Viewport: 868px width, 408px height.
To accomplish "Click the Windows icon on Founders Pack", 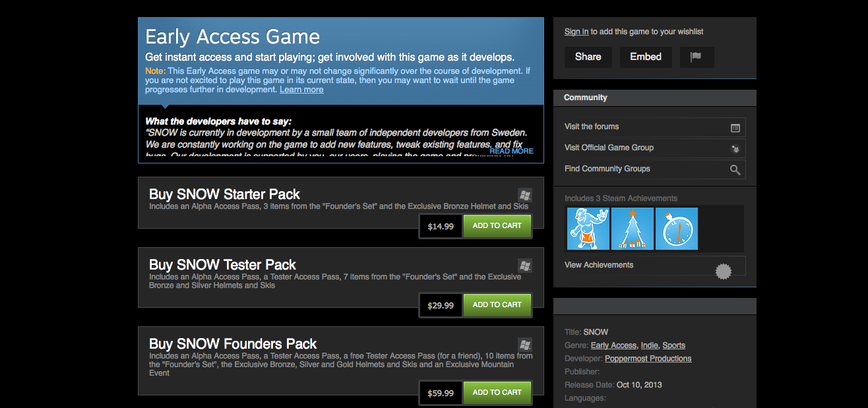I will pyautogui.click(x=525, y=345).
